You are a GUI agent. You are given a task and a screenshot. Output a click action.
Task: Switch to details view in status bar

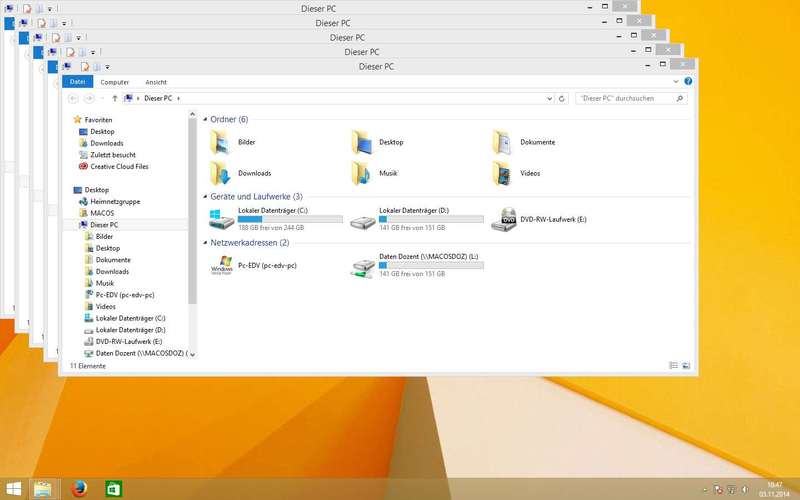pyautogui.click(x=673, y=366)
